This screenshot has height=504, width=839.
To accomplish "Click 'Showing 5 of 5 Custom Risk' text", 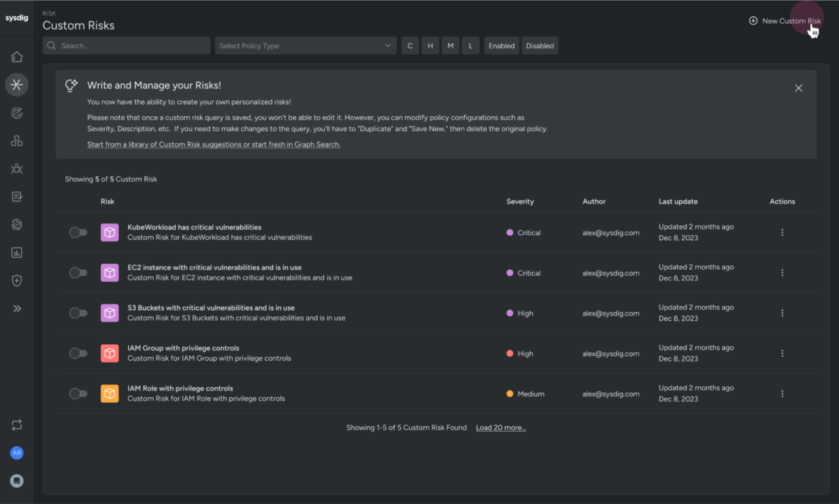I will click(x=110, y=179).
